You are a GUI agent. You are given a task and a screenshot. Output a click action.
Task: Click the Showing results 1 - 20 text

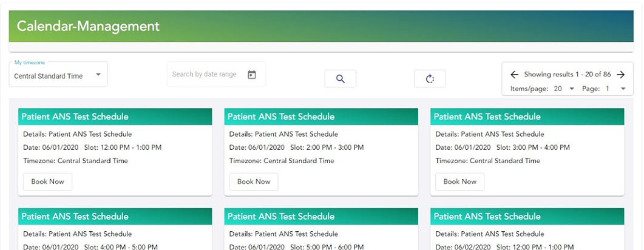point(567,75)
